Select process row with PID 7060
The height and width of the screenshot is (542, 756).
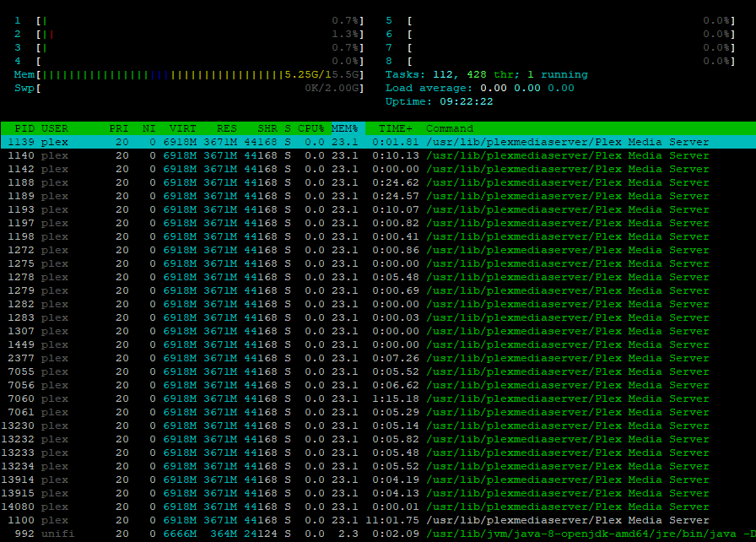378,398
